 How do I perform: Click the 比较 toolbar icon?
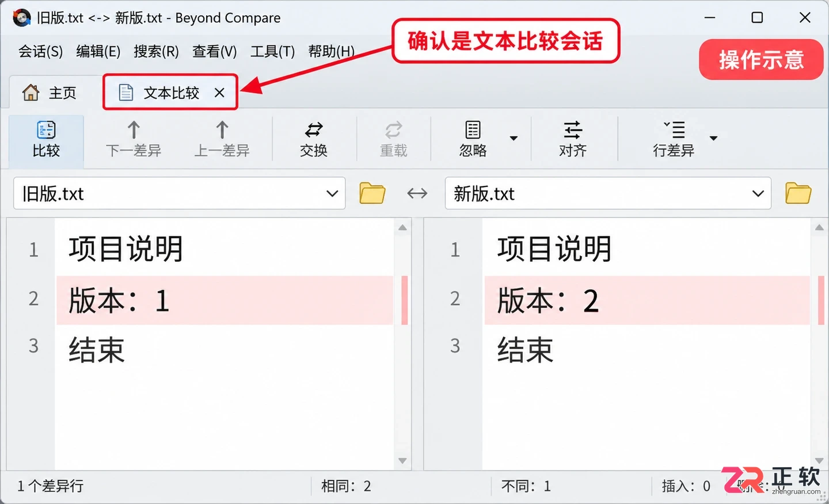point(46,130)
